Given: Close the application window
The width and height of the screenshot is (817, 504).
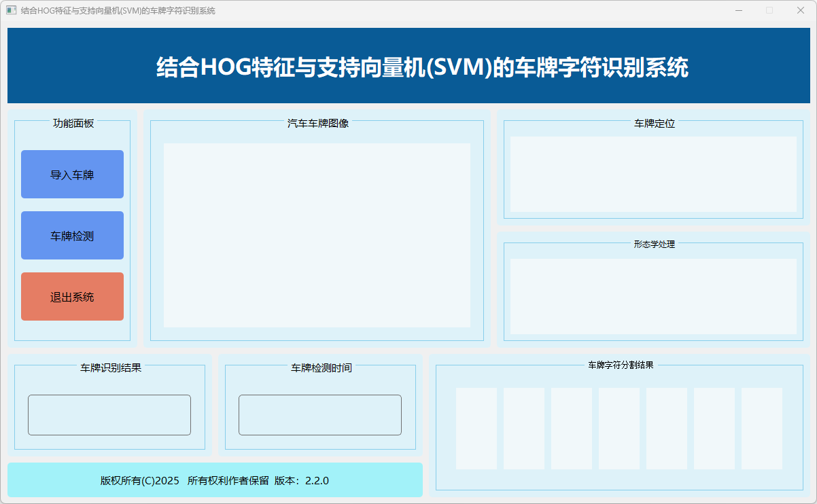Looking at the screenshot, I should coord(801,10).
